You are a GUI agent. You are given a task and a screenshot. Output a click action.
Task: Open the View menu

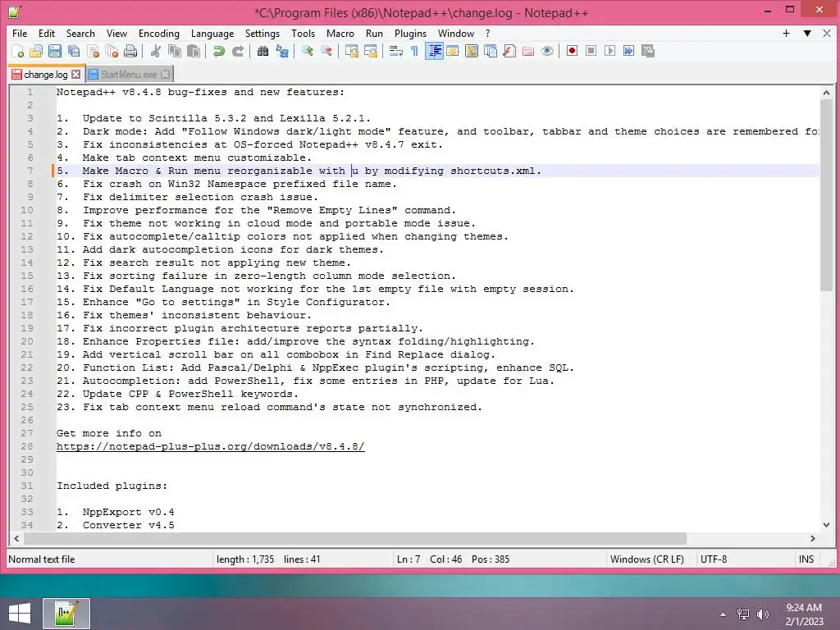pos(116,33)
